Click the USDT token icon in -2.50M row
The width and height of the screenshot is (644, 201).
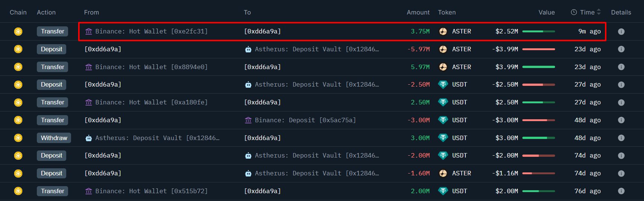click(x=443, y=85)
